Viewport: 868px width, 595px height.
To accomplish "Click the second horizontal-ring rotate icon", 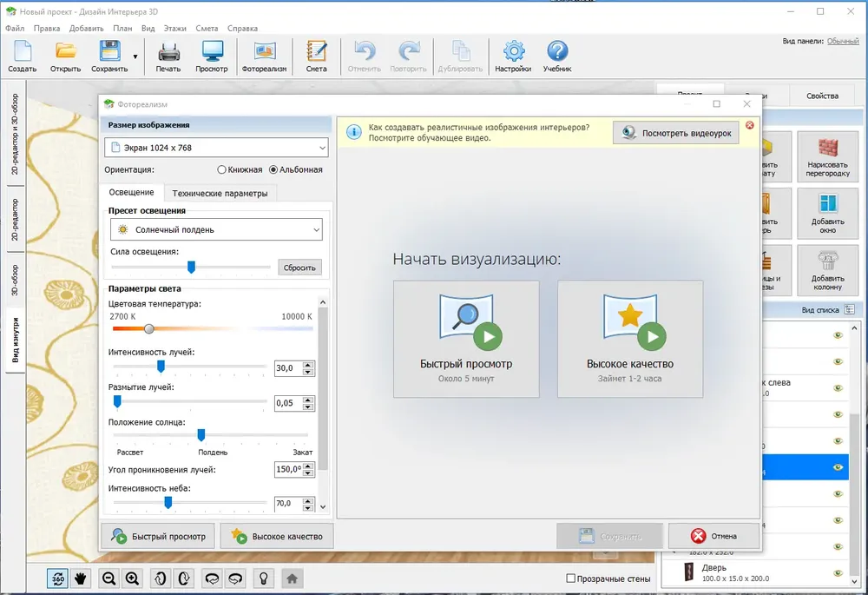I will click(235, 578).
